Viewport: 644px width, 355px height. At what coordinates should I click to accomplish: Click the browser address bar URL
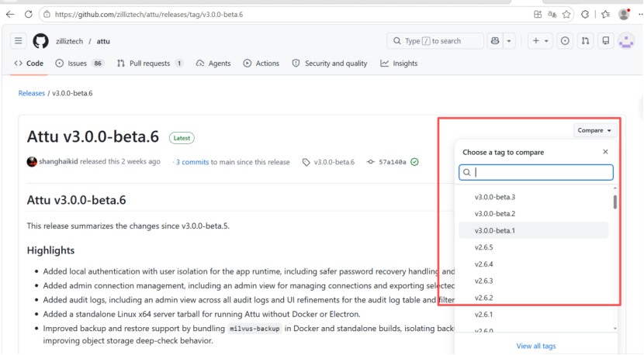[x=149, y=15]
